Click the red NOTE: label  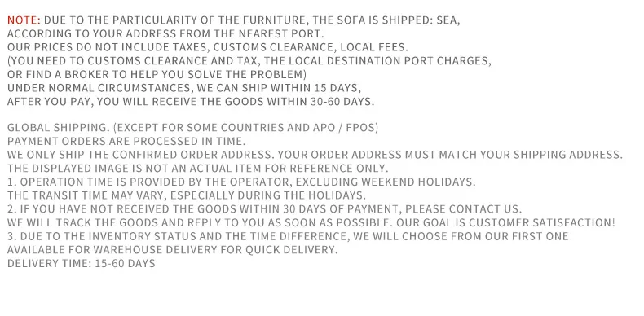(24, 20)
